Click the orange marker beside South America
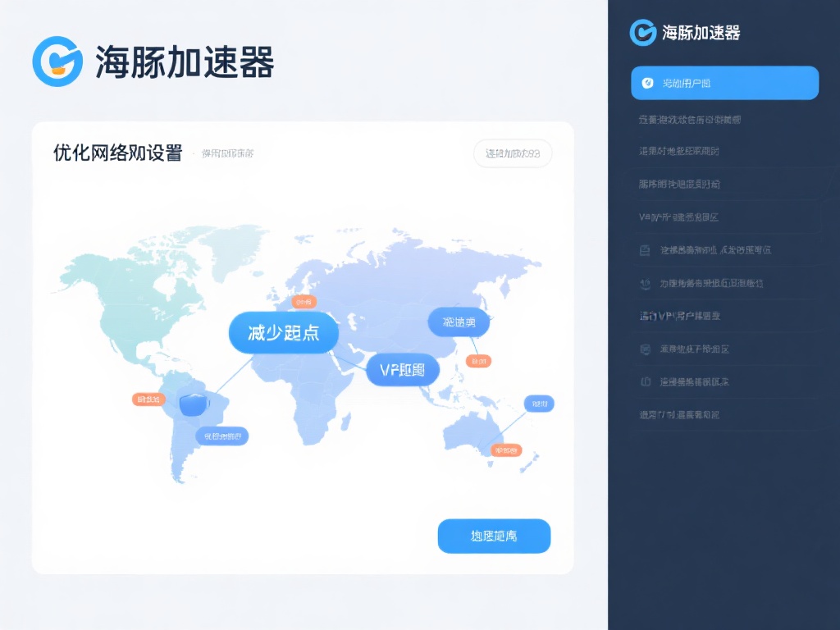Image resolution: width=840 pixels, height=630 pixels. click(148, 399)
